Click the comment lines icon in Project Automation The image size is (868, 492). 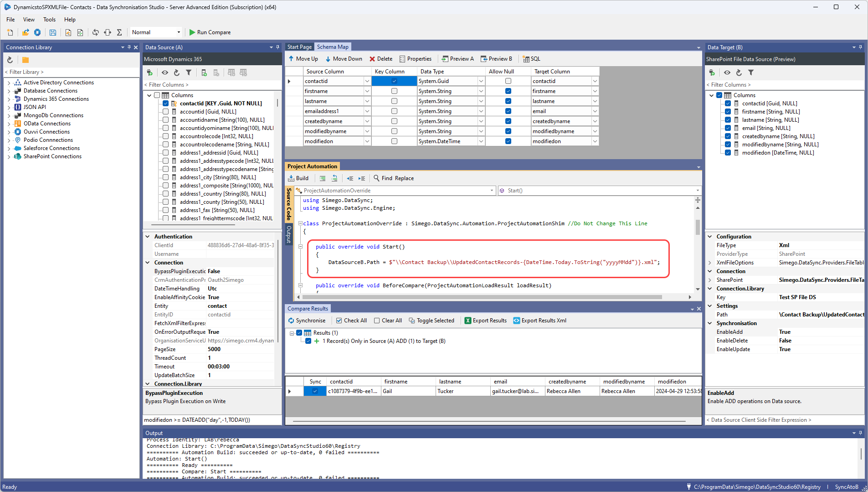323,178
